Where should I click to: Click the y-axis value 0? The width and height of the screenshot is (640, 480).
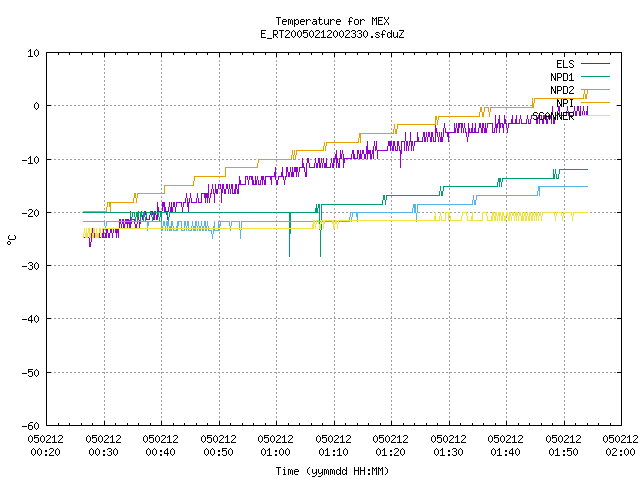pos(37,106)
